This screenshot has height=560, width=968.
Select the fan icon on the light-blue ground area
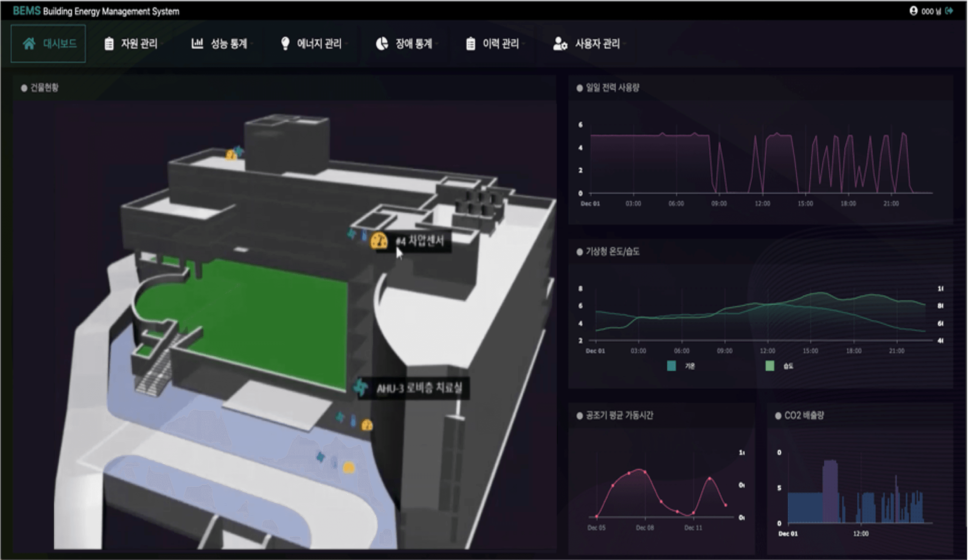pyautogui.click(x=320, y=457)
